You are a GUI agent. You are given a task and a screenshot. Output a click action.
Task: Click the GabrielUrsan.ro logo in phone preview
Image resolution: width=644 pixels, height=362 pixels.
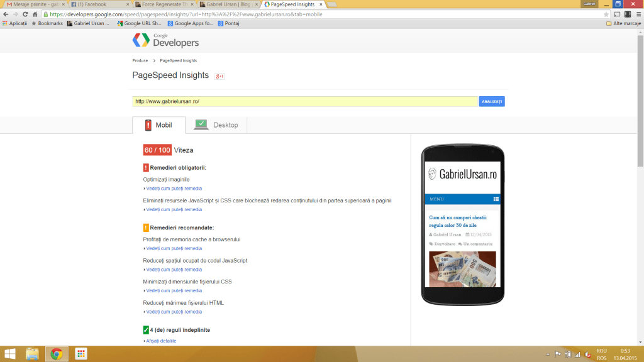462,174
